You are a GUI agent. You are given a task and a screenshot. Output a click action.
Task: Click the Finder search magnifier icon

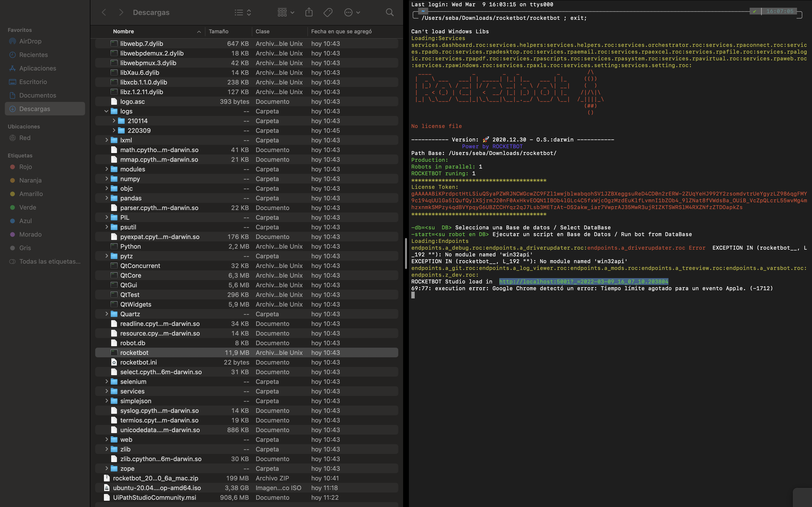click(389, 12)
